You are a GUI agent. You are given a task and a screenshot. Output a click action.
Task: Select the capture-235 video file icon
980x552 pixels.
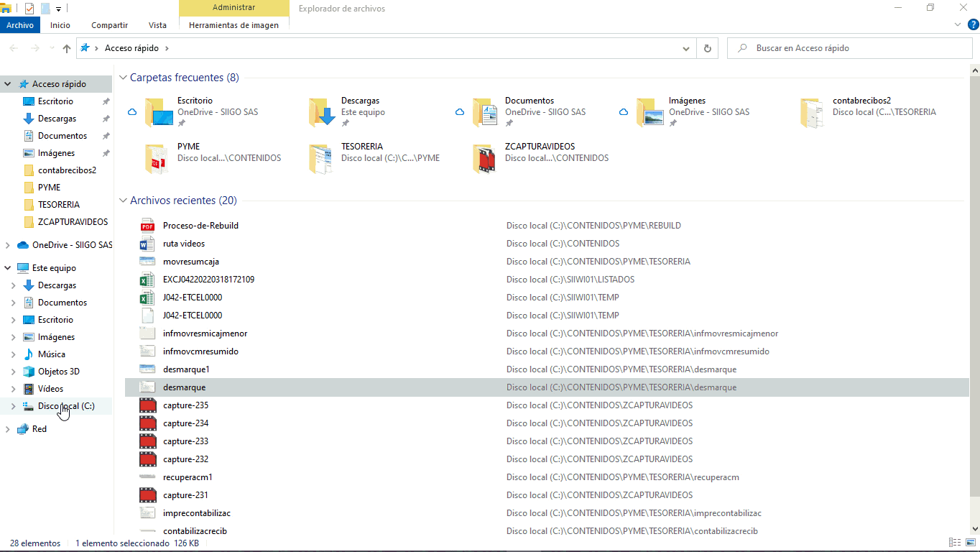pyautogui.click(x=147, y=405)
